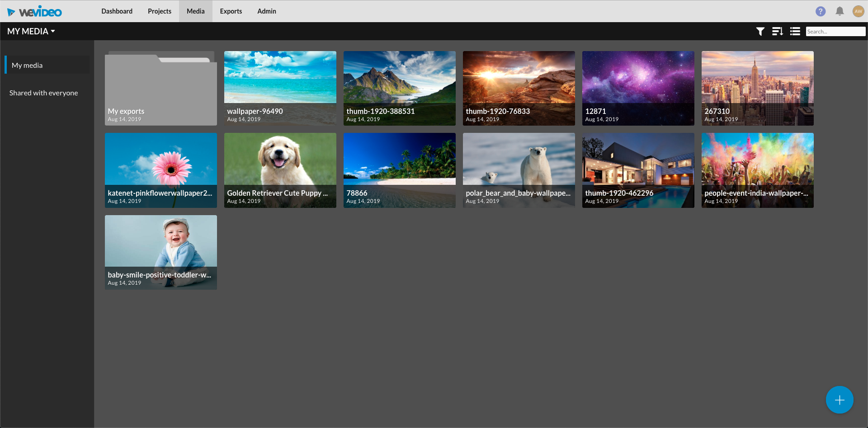The width and height of the screenshot is (868, 428).
Task: Switch to list view layout
Action: [795, 31]
